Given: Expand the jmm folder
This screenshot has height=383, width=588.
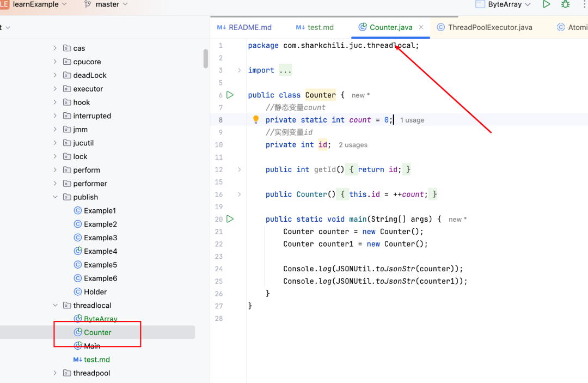Looking at the screenshot, I should click(x=55, y=129).
